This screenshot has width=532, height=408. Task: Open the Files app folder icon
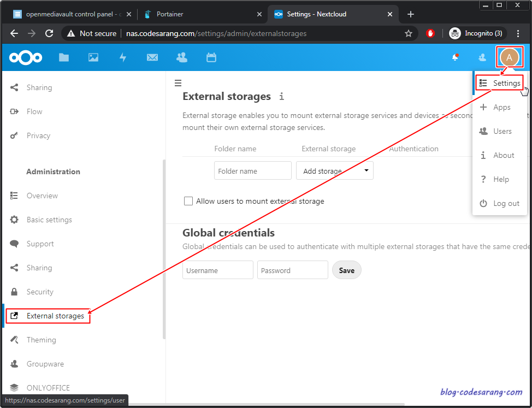click(x=64, y=58)
